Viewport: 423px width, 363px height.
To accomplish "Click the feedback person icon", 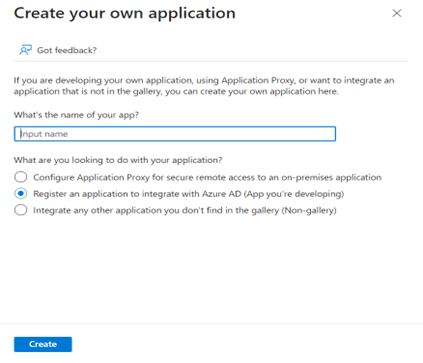I will tap(25, 50).
